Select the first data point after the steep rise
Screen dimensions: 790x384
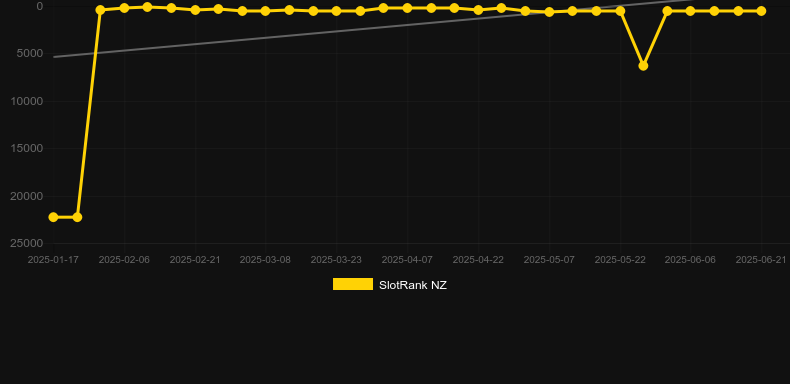click(x=100, y=10)
